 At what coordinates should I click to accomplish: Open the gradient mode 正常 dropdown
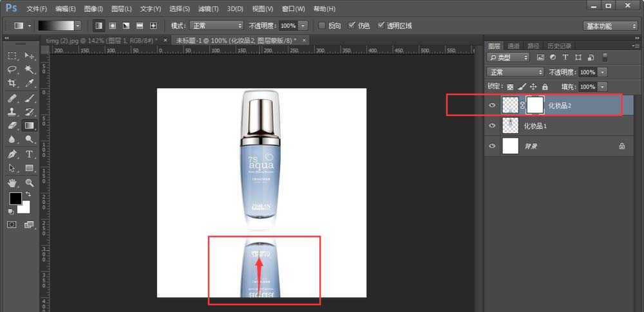pos(216,26)
